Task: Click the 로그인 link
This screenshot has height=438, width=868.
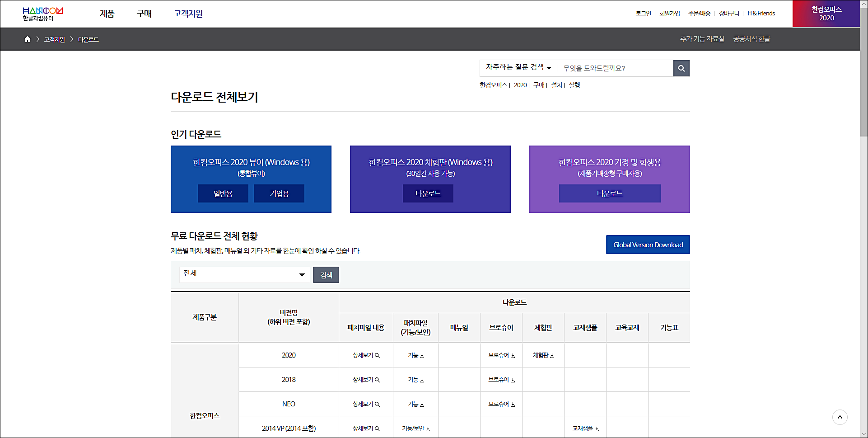Action: click(643, 14)
